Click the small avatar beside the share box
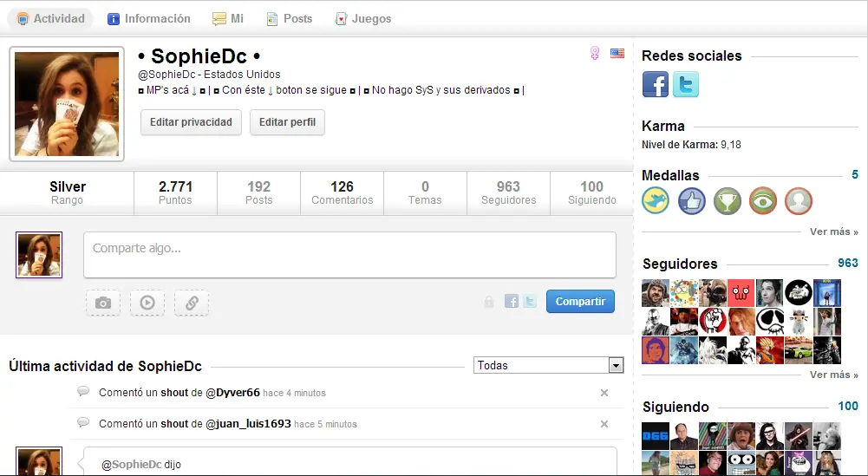Screen dimensions: 868x476 [x=39, y=255]
